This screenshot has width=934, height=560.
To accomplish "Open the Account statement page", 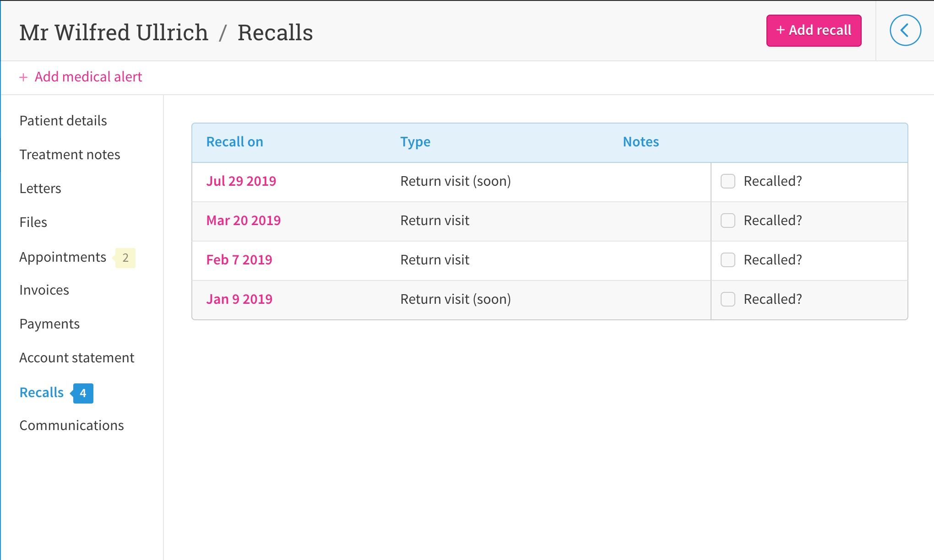I will [77, 358].
